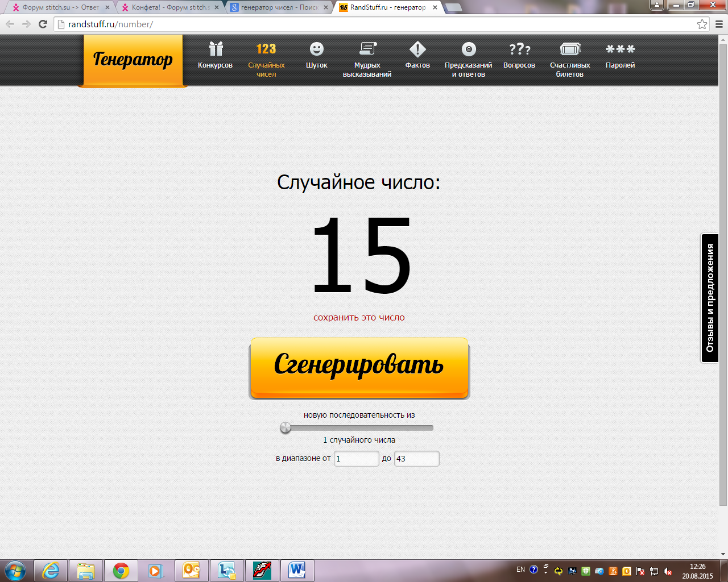
Task: Open the Паролей asterisks icon
Action: (620, 49)
